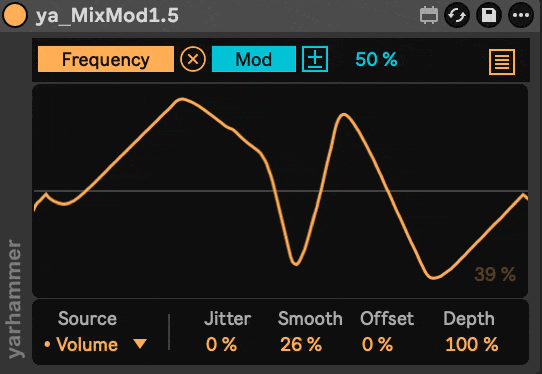
Task: Open the Source Volume dropdown arrow
Action: [140, 344]
